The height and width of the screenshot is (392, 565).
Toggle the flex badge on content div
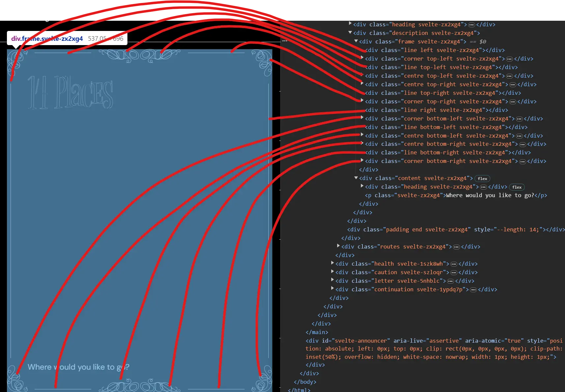(482, 178)
